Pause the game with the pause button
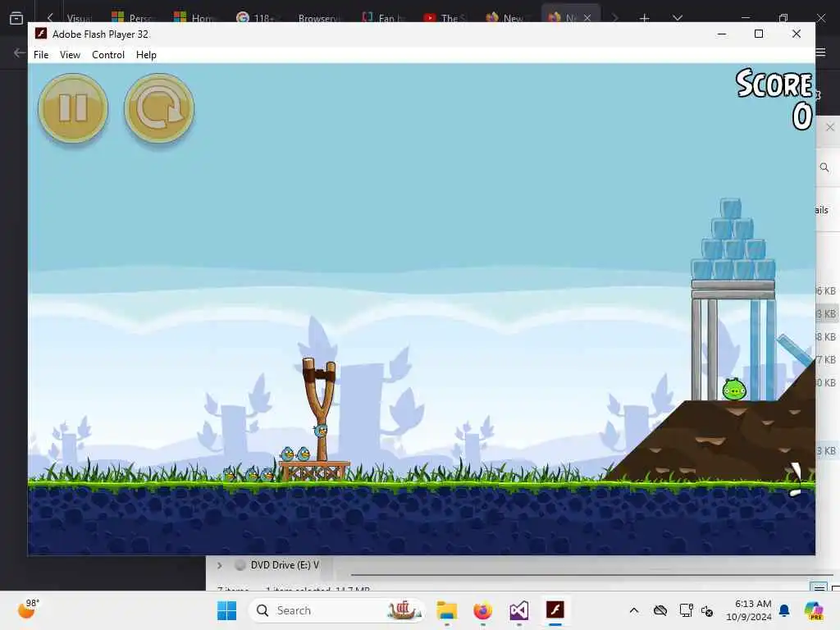This screenshot has height=630, width=840. [x=73, y=108]
